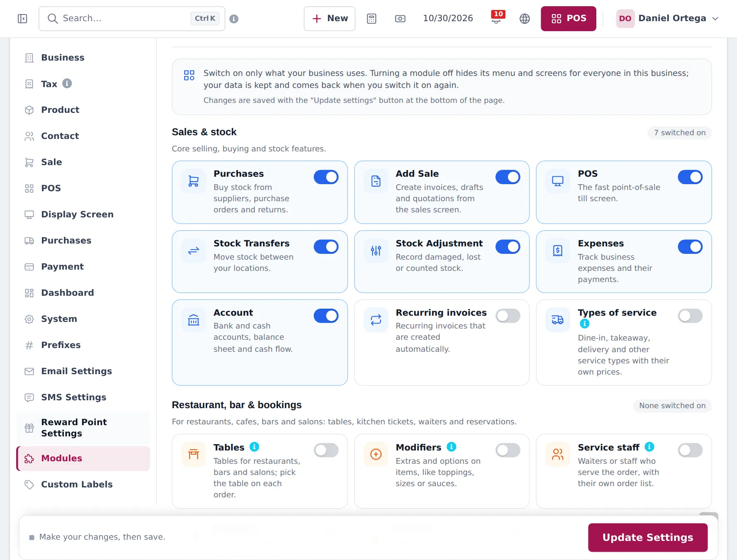This screenshot has height=560, width=737.
Task: Open Display Screen settings in sidebar
Action: 83,214
